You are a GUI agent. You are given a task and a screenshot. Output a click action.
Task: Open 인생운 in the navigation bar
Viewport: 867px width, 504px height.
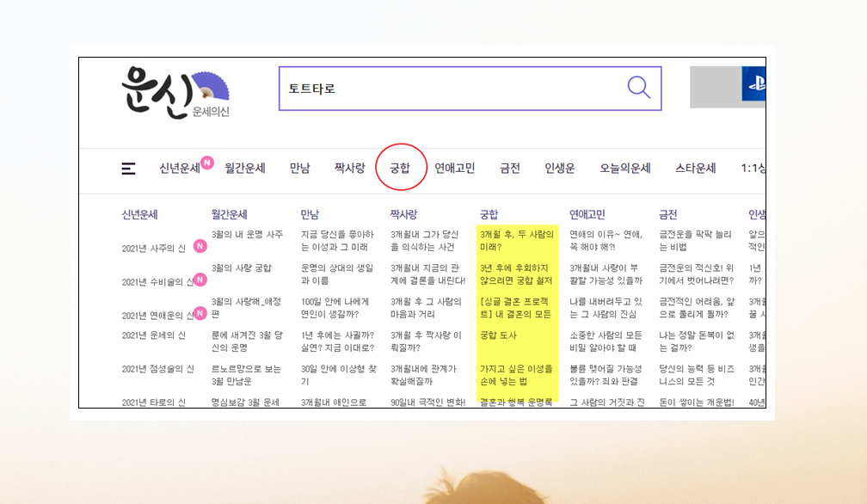click(560, 168)
